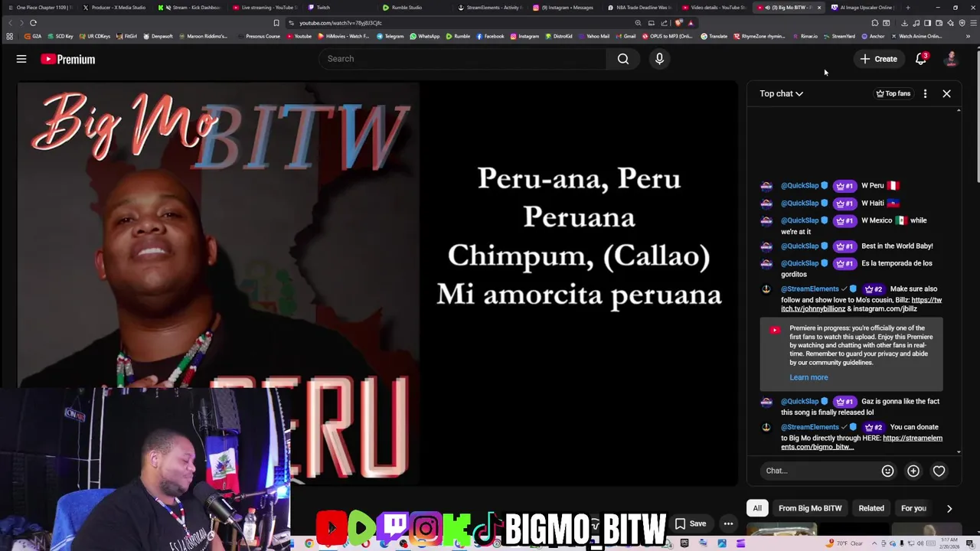The width and height of the screenshot is (980, 551).
Task: Click the Create button
Action: 878,59
